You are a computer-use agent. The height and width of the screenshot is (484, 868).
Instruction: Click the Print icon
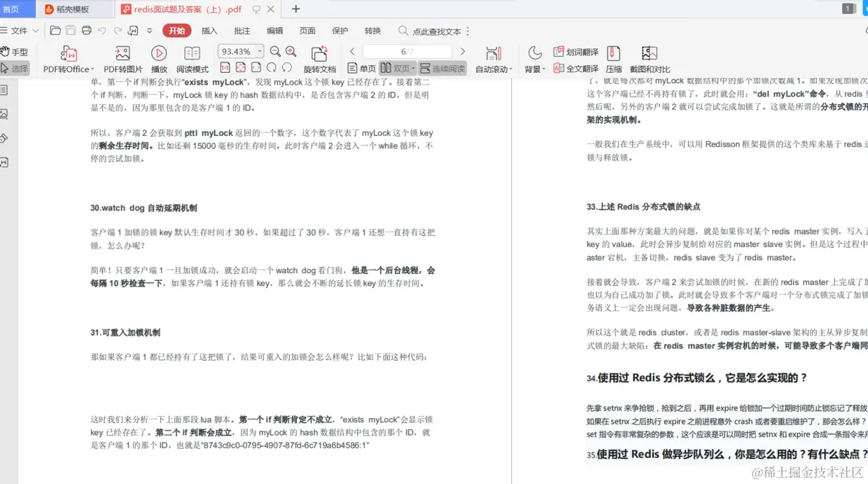(87, 31)
